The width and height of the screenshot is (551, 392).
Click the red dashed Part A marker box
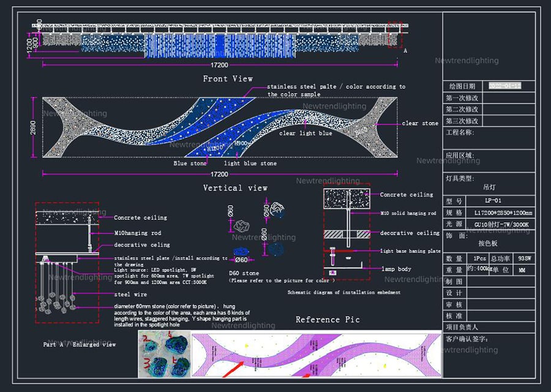point(395,34)
